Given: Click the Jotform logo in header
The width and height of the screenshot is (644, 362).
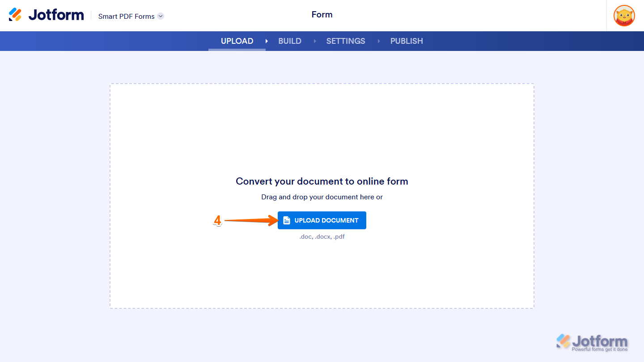Looking at the screenshot, I should coord(47,15).
